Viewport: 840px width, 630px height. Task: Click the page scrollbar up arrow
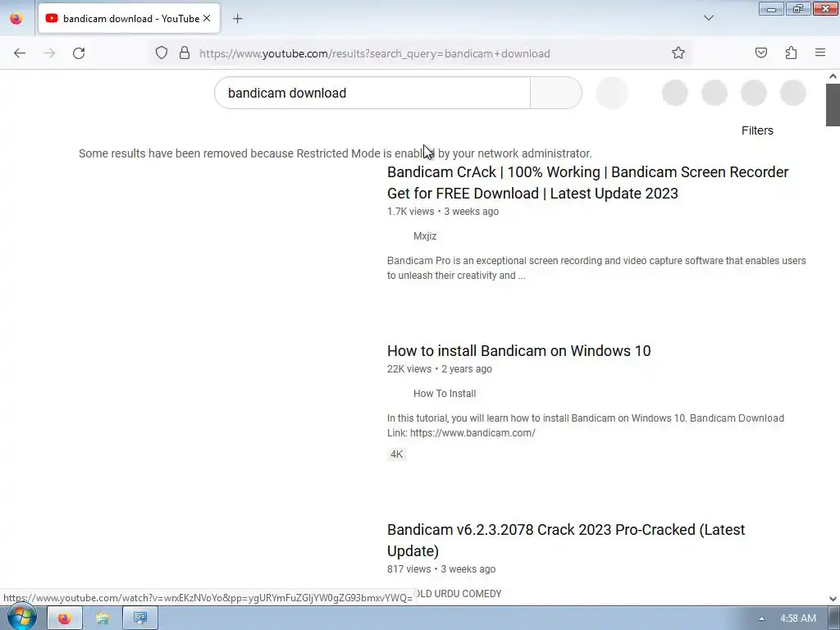coord(833,76)
